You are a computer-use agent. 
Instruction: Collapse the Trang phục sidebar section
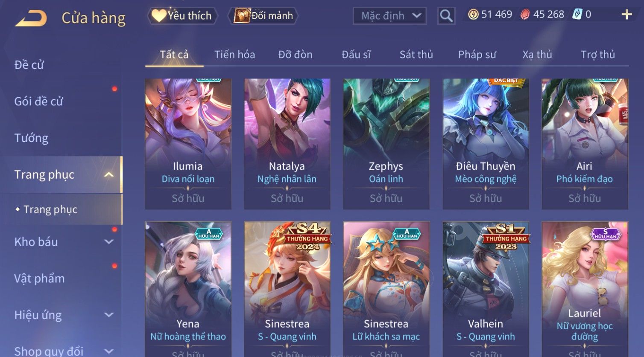pyautogui.click(x=109, y=174)
